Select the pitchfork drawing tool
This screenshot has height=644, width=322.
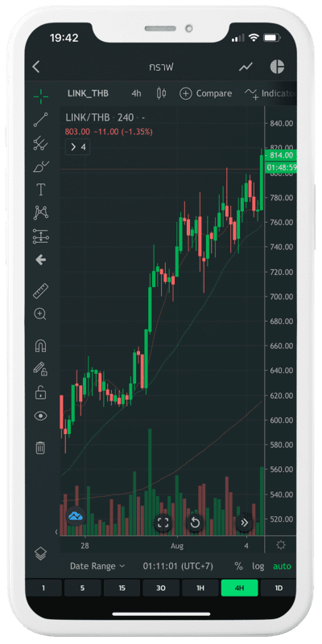click(40, 143)
